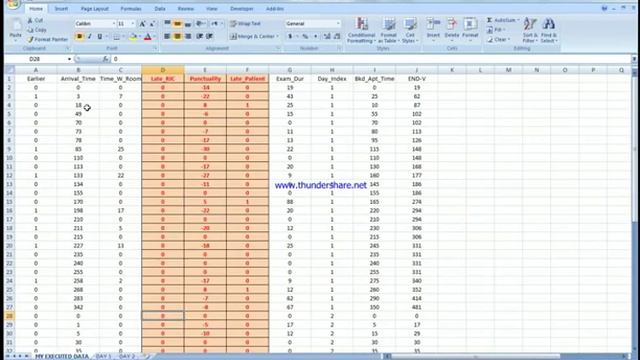This screenshot has width=640, height=360.
Task: Decrease font size with Shrink Font
Action: (x=152, y=24)
